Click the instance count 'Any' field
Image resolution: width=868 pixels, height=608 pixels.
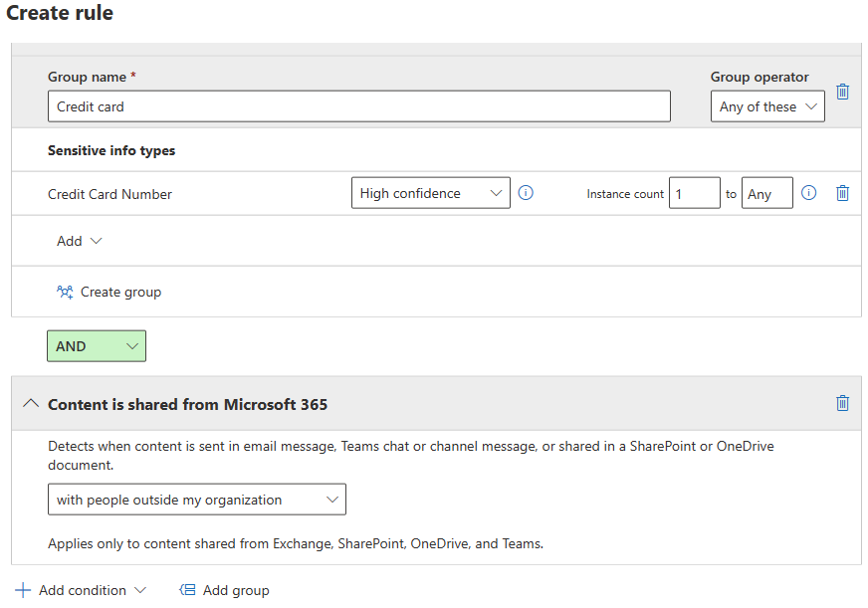[x=765, y=194]
